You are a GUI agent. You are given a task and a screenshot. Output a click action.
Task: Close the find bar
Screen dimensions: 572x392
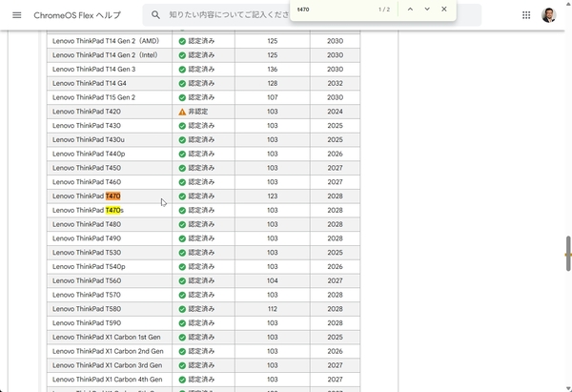tap(444, 10)
